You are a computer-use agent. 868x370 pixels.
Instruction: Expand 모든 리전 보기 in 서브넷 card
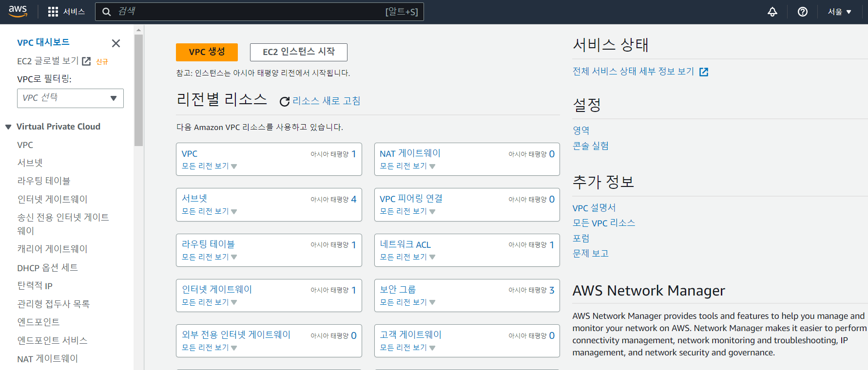click(209, 211)
